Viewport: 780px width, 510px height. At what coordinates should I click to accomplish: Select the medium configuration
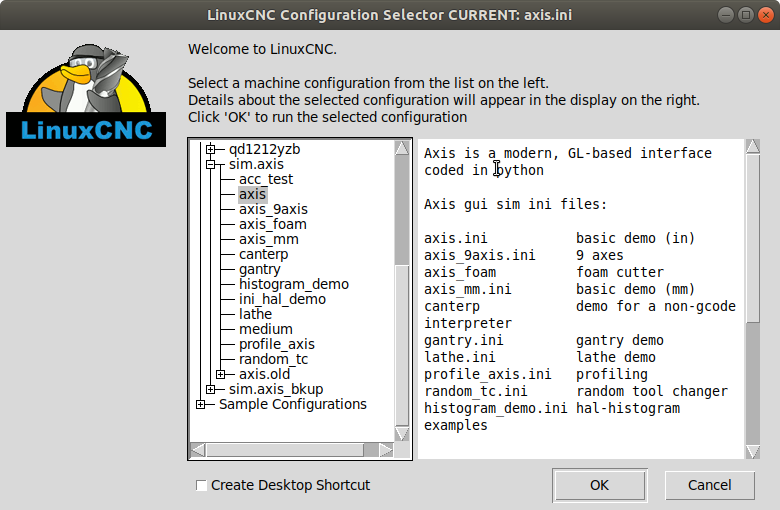(x=266, y=329)
